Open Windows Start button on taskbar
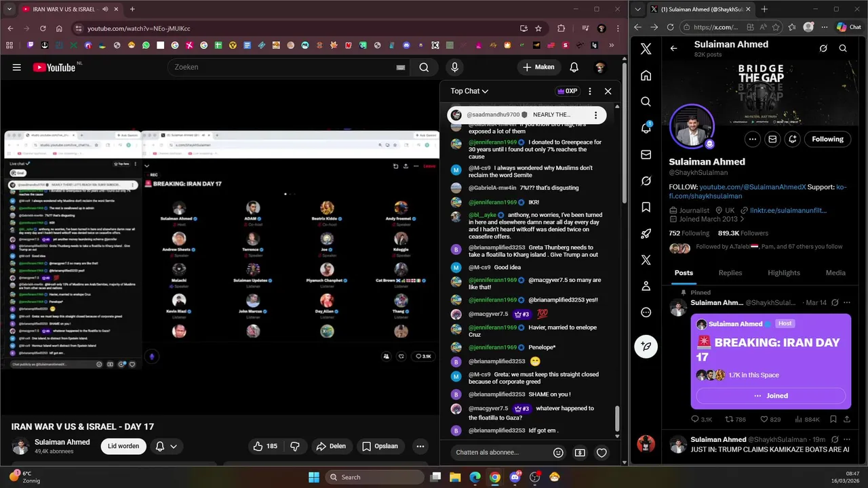This screenshot has width=868, height=488. coord(314,477)
